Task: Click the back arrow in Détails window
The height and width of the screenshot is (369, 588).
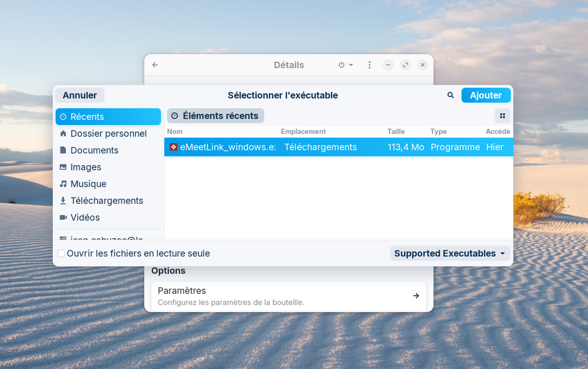Action: tap(155, 65)
